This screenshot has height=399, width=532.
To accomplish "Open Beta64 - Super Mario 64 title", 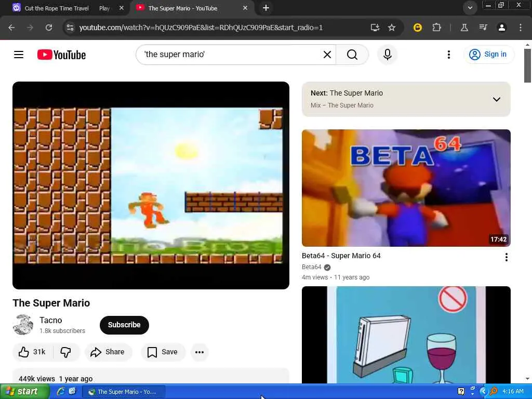I will point(341,256).
